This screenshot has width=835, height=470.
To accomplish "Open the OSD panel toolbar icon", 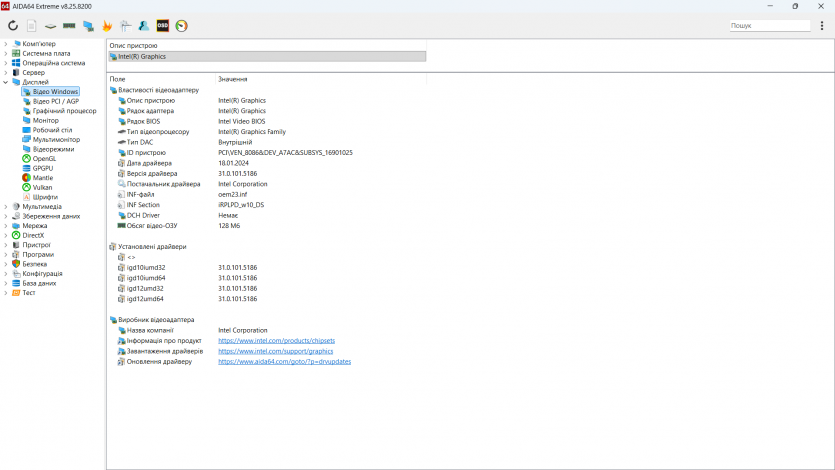I will (x=163, y=26).
